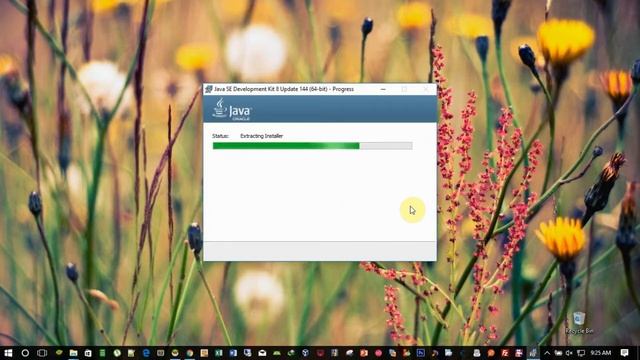Open PowerPoint from the taskbar
Viewport: 640px width, 360px height.
tap(364, 353)
